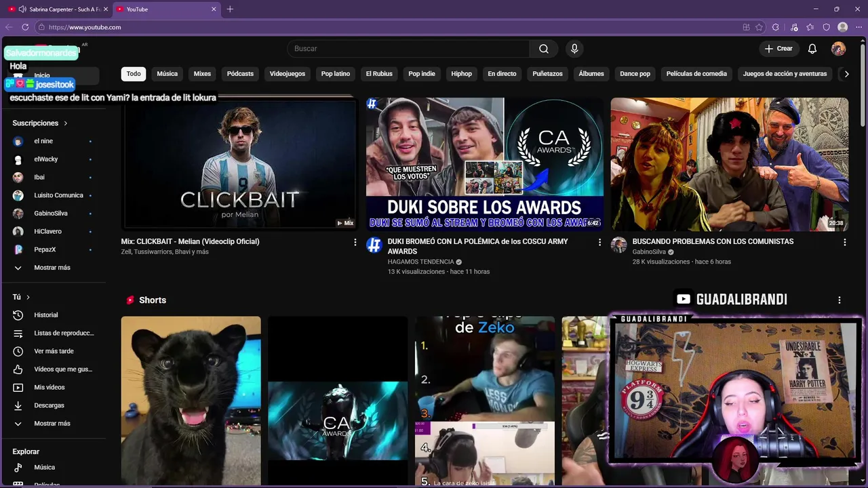Expand Suscripciones section chevron
This screenshot has height=488, width=868.
(x=66, y=123)
